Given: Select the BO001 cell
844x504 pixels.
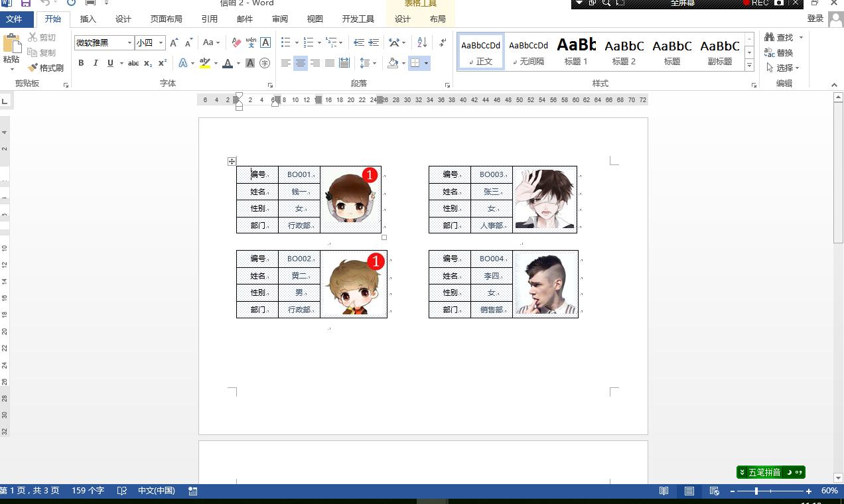Looking at the screenshot, I should coord(299,174).
